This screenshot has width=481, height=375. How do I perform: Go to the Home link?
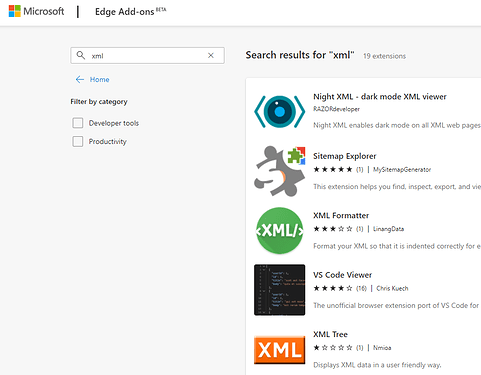click(99, 79)
